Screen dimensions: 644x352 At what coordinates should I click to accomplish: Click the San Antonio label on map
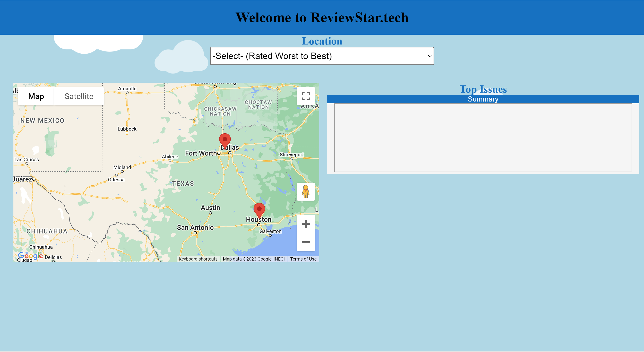[x=195, y=227]
